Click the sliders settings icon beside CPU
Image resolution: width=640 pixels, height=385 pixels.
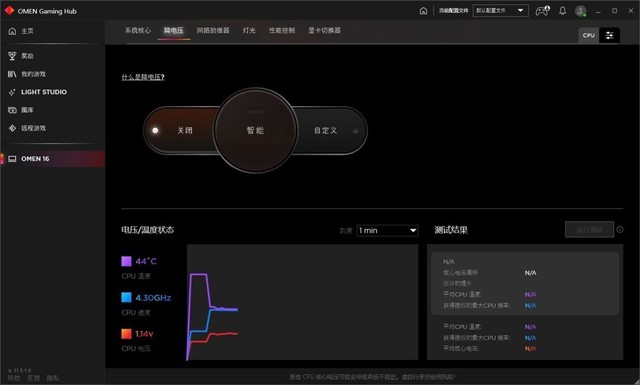point(609,36)
